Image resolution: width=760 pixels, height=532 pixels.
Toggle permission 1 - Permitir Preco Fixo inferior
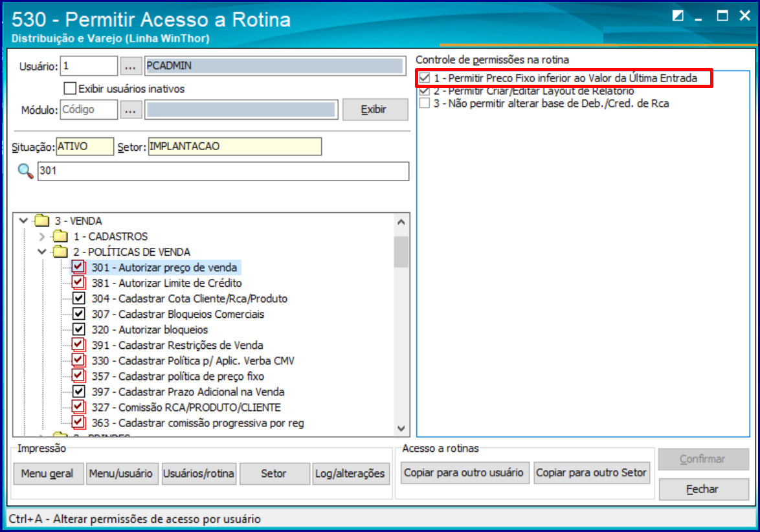click(425, 78)
